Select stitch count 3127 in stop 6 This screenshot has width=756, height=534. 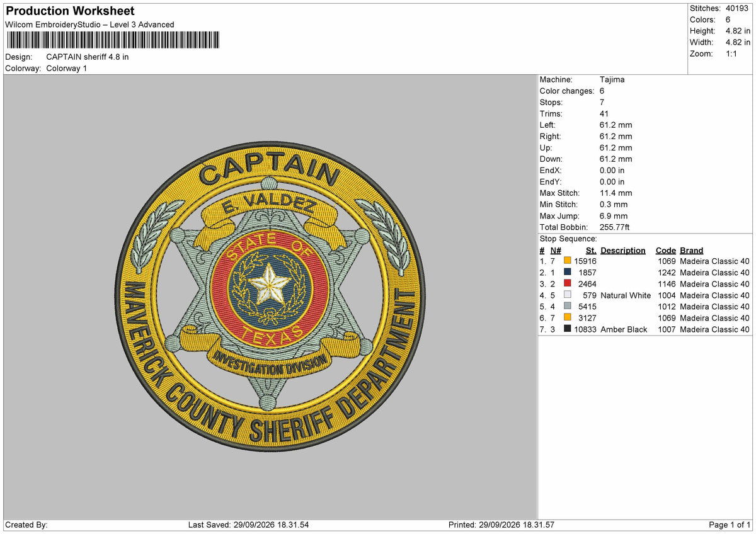[587, 317]
